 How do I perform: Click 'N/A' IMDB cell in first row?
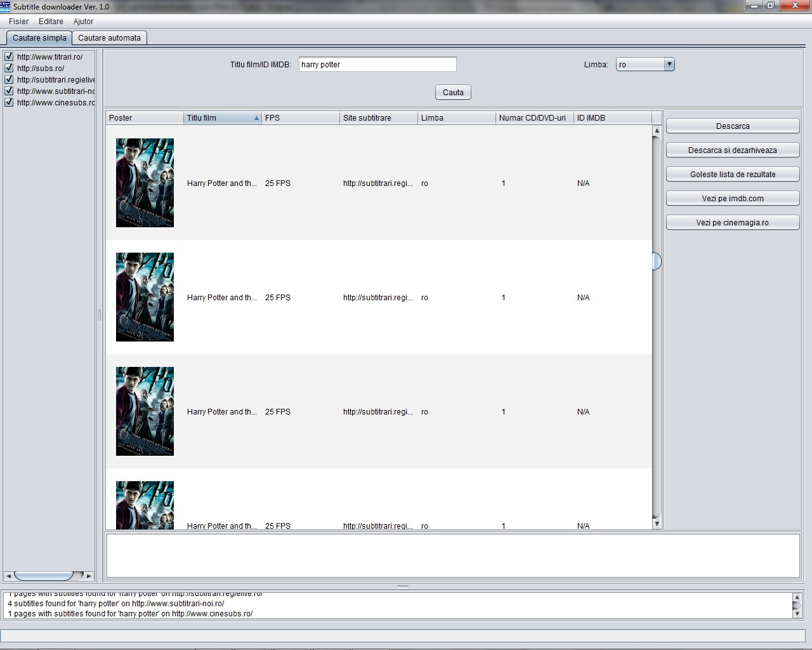(584, 183)
